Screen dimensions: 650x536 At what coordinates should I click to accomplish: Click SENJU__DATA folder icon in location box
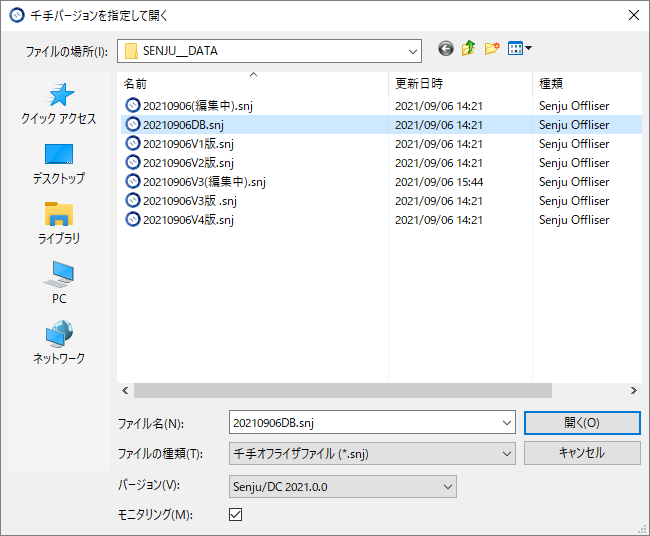click(x=131, y=51)
